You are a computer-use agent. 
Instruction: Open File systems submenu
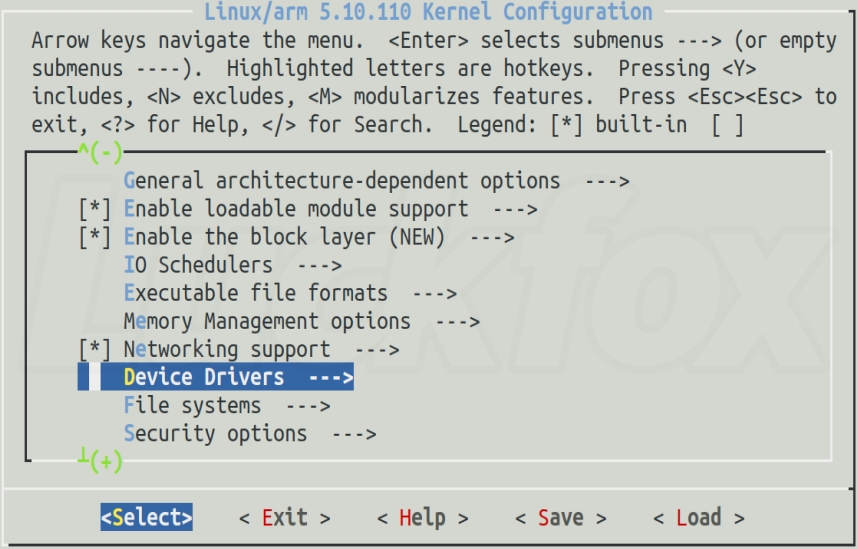(x=227, y=406)
